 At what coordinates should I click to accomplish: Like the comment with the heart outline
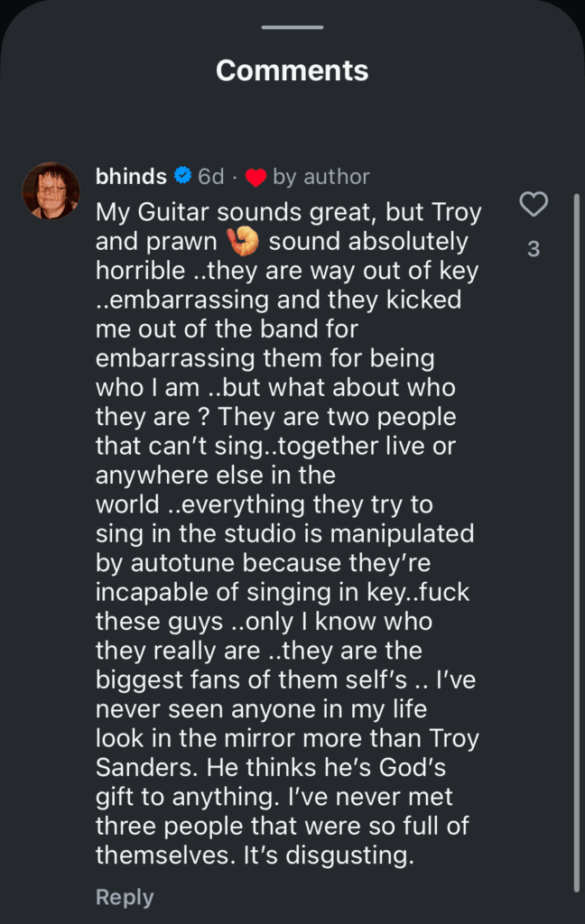534,205
